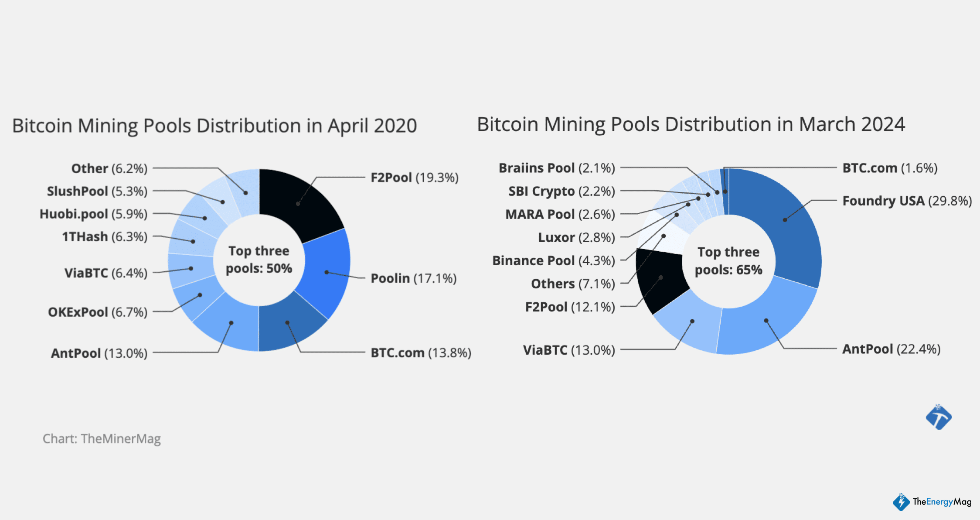
Task: Click the 'ViaBTC (13.0%)' label in 2024 chart
Action: (568, 350)
